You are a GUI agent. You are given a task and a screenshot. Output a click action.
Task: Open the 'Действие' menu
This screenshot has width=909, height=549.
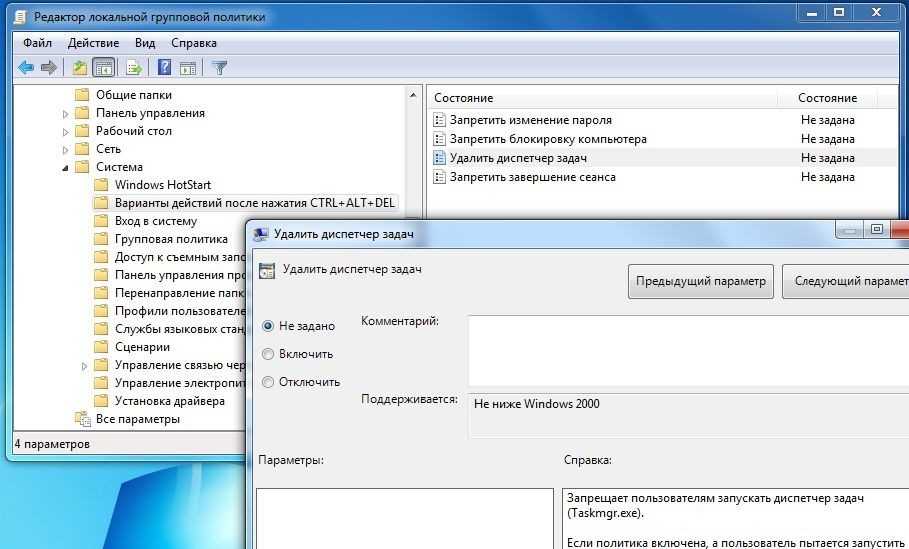coord(93,43)
